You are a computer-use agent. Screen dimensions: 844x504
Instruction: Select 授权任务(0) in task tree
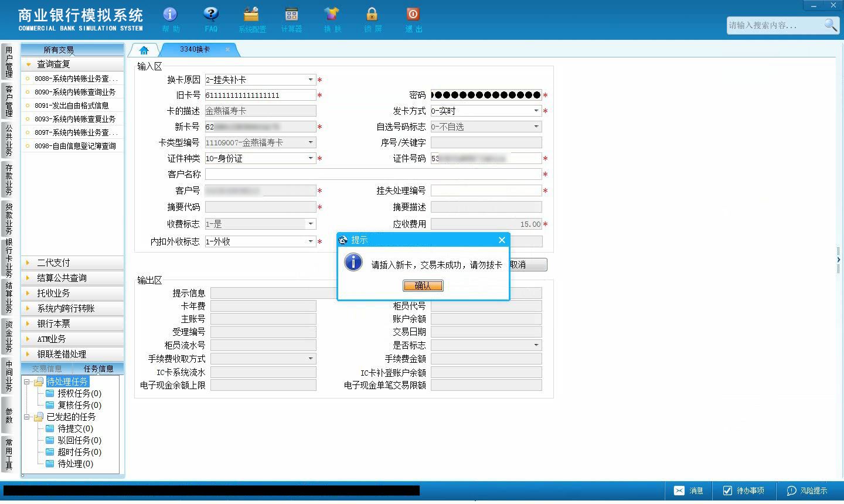(79, 393)
